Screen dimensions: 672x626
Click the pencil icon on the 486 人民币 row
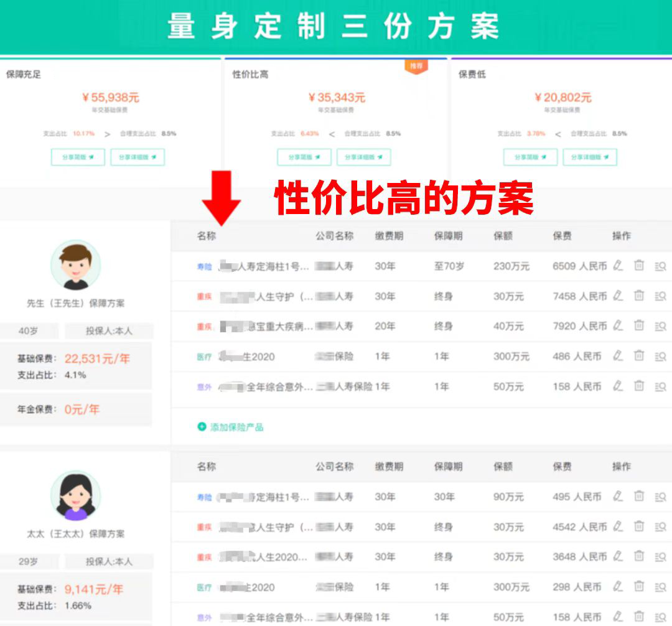coord(617,356)
